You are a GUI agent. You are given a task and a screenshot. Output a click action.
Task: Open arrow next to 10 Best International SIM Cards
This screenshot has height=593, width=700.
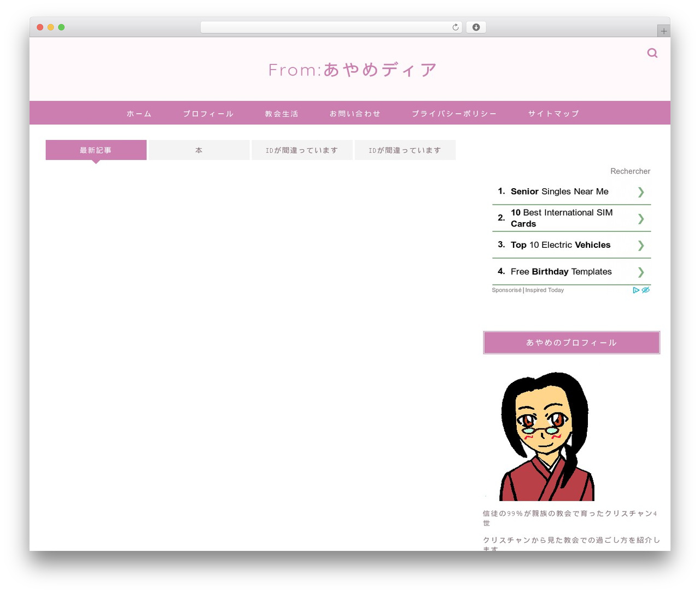641,219
